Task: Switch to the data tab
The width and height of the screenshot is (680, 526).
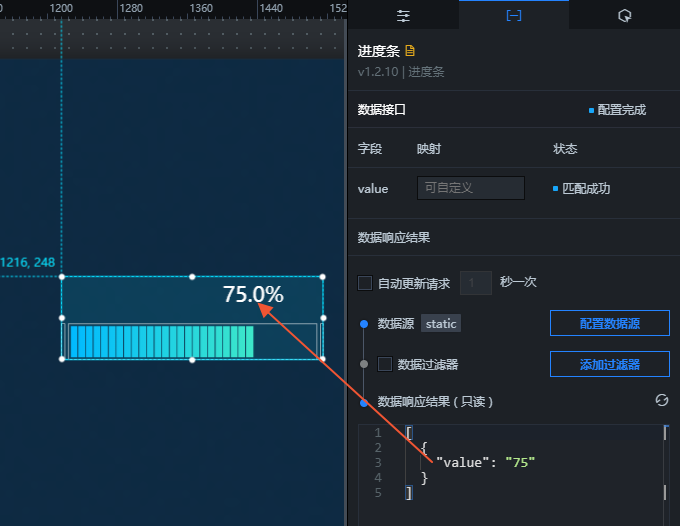Action: tap(514, 16)
